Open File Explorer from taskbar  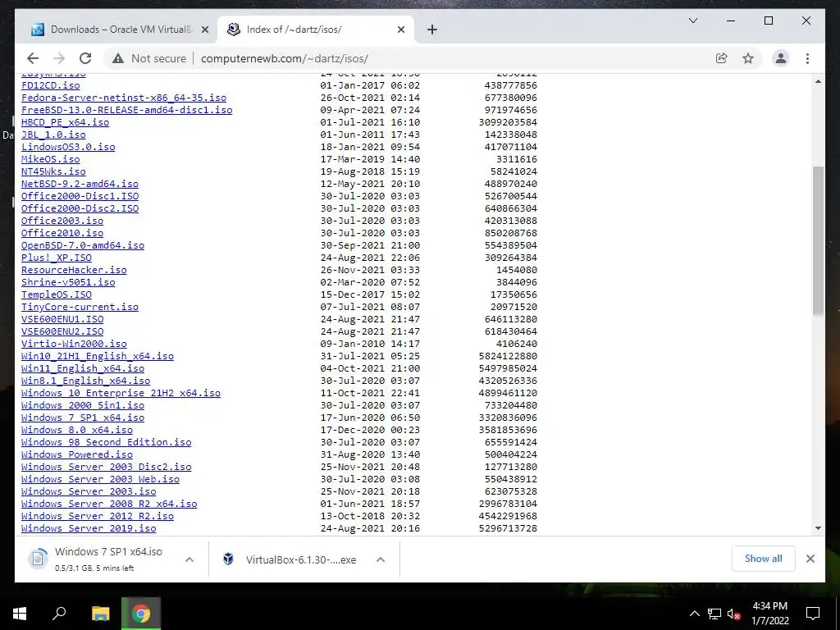pos(100,614)
